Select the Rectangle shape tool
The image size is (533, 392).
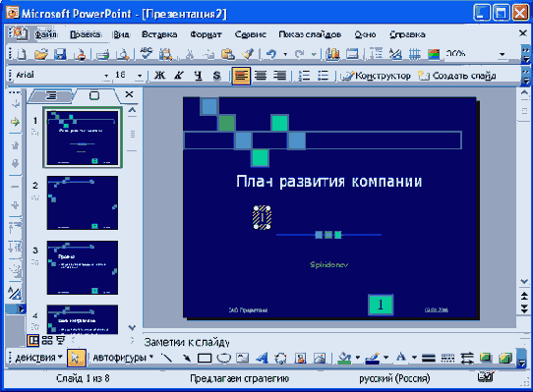(205, 358)
